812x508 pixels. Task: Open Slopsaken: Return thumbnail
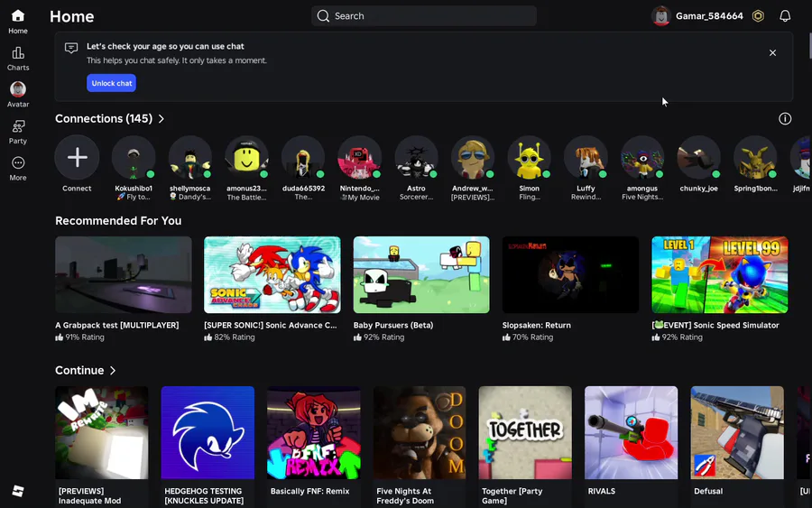coord(570,275)
